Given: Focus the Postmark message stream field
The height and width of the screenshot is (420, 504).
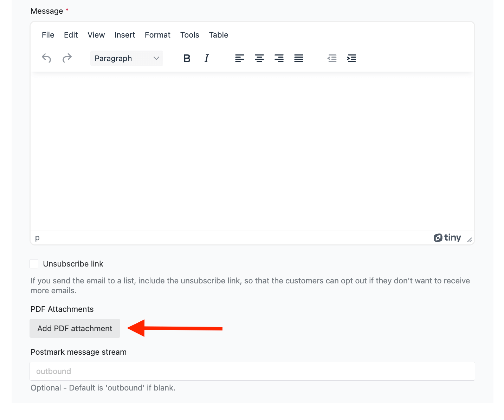Looking at the screenshot, I should pyautogui.click(x=252, y=371).
